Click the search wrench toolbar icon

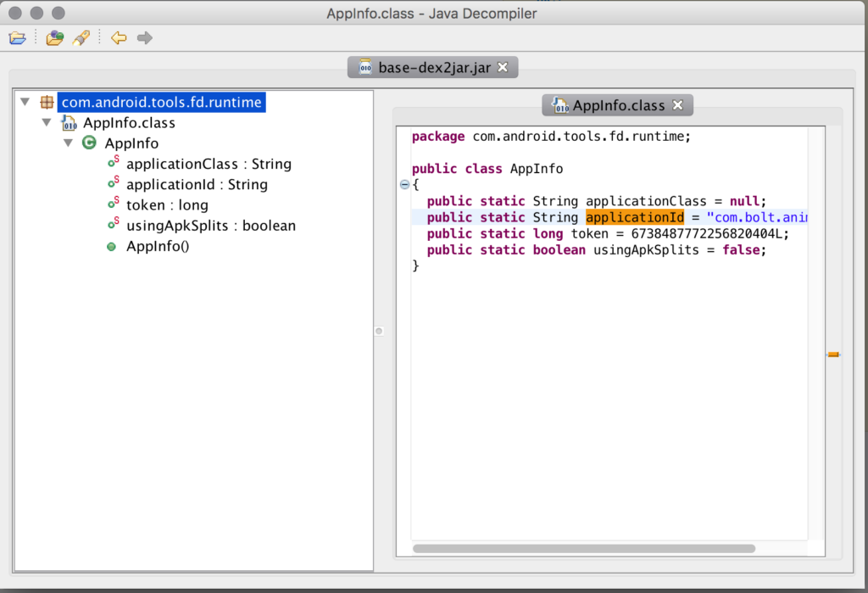pos(81,37)
